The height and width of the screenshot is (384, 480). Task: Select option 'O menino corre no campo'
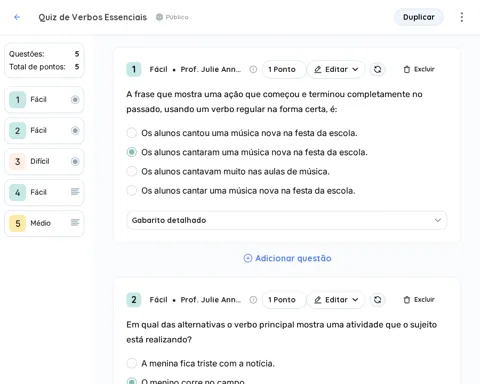tap(132, 381)
